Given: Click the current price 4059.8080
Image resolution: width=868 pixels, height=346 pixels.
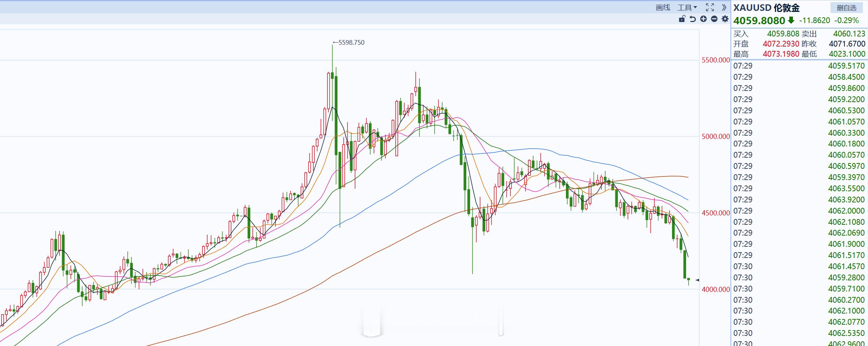Looking at the screenshot, I should (759, 21).
